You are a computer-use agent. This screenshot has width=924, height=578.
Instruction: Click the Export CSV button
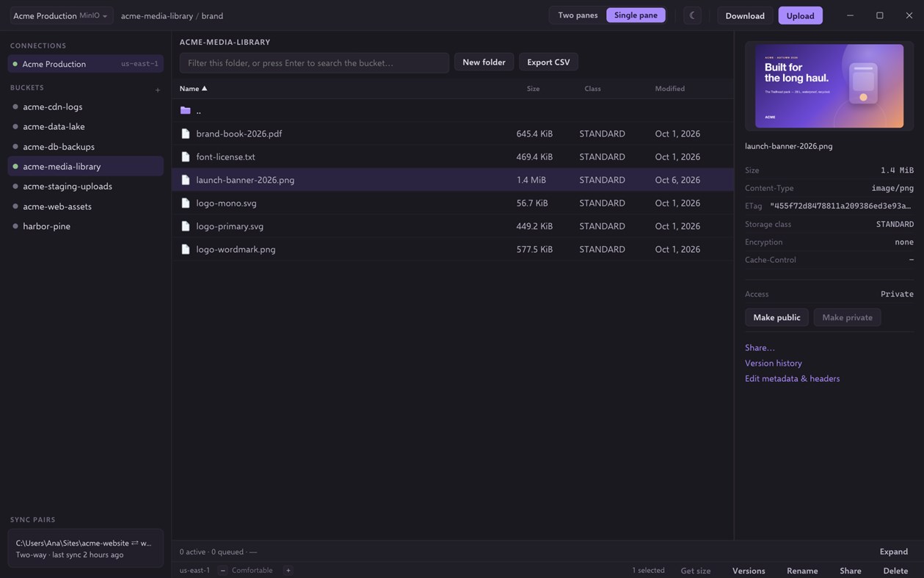coord(548,62)
